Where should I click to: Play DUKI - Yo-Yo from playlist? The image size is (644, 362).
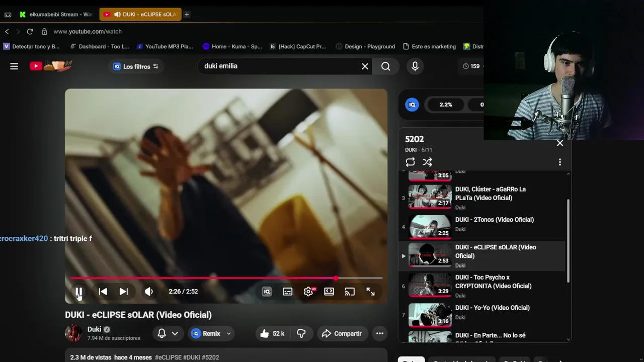(x=482, y=314)
